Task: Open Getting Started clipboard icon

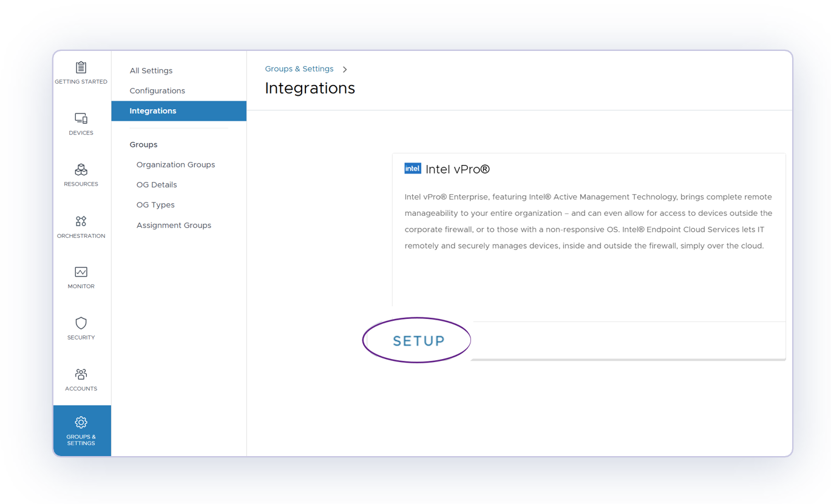Action: 81,67
